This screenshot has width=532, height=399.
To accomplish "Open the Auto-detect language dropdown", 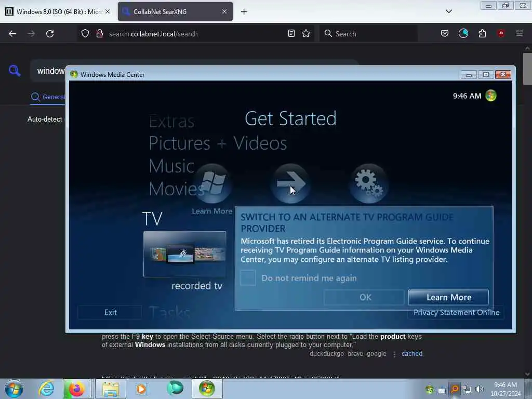I will pyautogui.click(x=45, y=119).
